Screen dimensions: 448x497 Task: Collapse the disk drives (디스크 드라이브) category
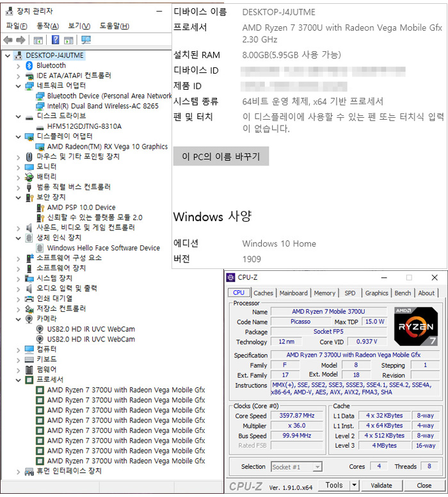[x=19, y=117]
